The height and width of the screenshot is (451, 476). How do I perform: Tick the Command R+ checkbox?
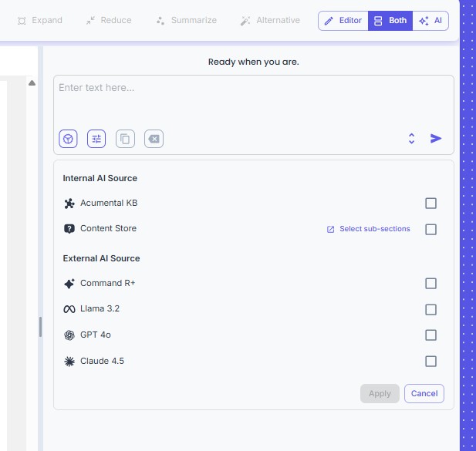[x=430, y=283]
